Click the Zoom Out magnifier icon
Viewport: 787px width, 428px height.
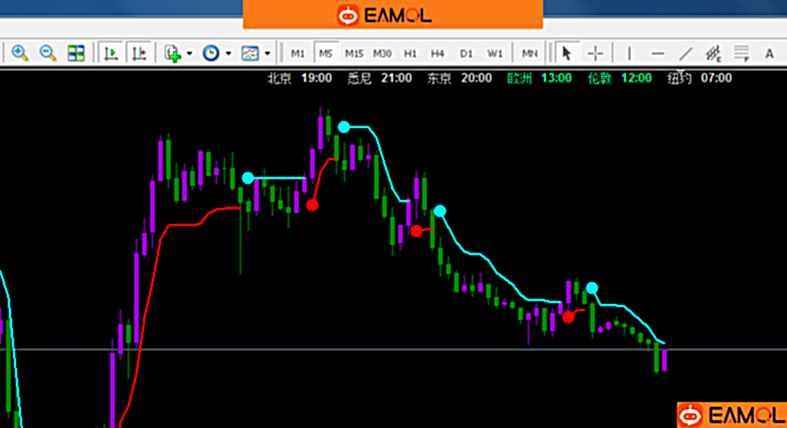click(47, 53)
